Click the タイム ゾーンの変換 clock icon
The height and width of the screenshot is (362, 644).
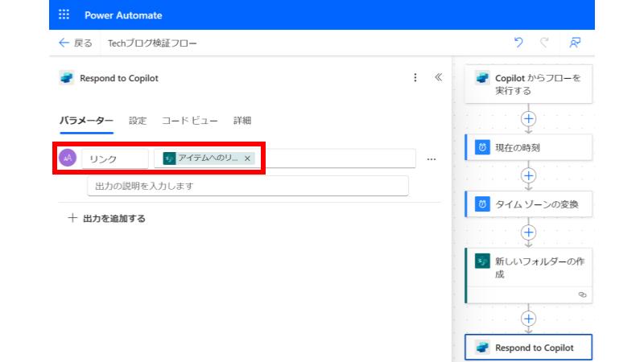pos(482,204)
